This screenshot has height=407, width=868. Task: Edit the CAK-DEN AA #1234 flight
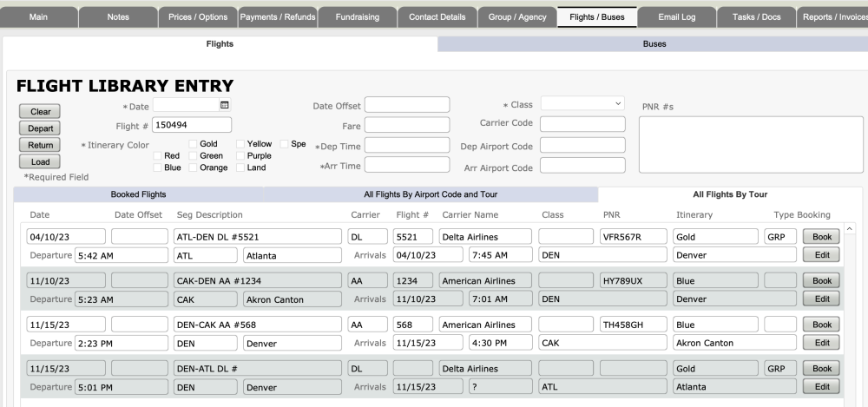click(821, 299)
